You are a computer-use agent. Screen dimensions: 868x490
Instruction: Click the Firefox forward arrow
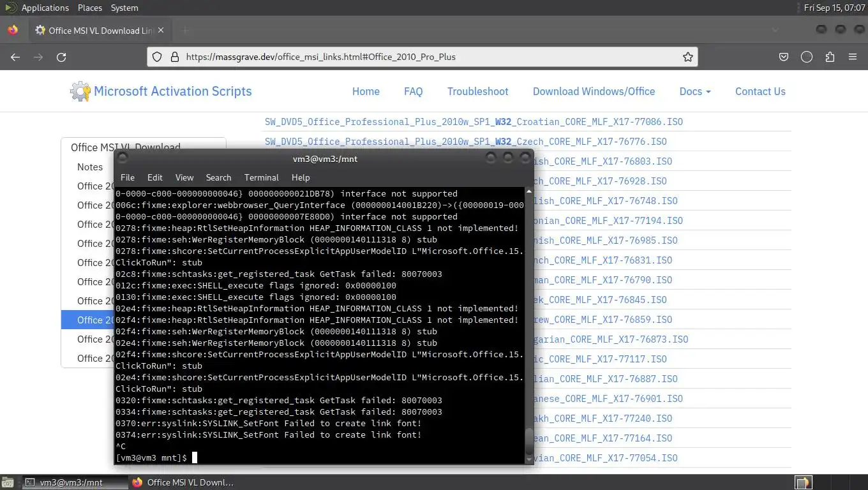(x=38, y=57)
